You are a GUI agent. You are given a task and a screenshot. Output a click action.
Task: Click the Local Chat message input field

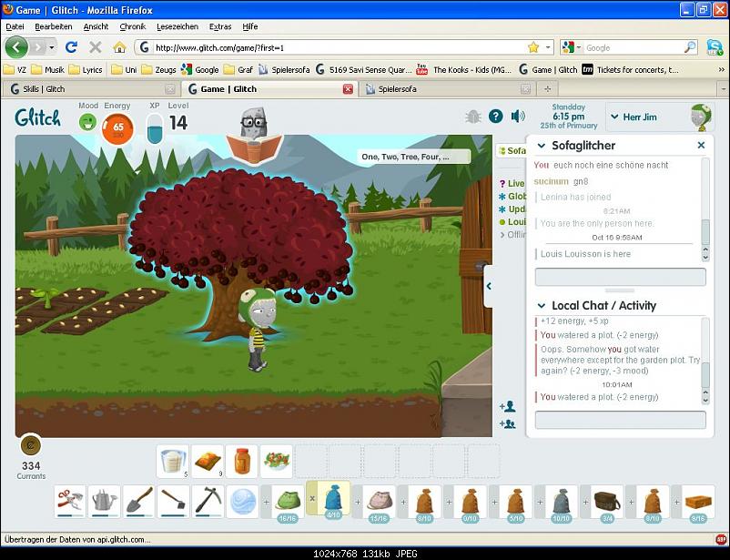pos(620,420)
